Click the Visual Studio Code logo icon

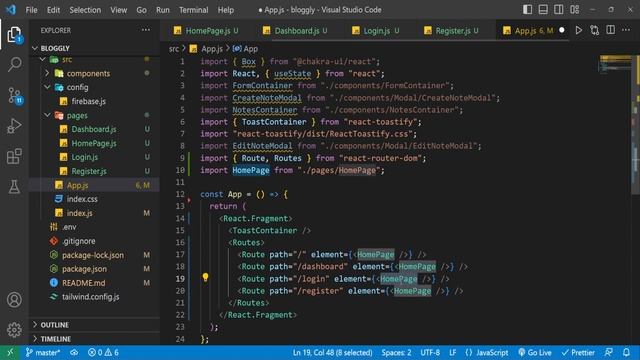pyautogui.click(x=11, y=9)
